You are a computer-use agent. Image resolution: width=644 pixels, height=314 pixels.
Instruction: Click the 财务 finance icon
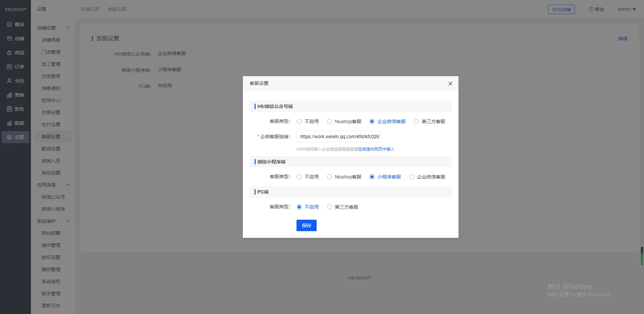[9, 109]
